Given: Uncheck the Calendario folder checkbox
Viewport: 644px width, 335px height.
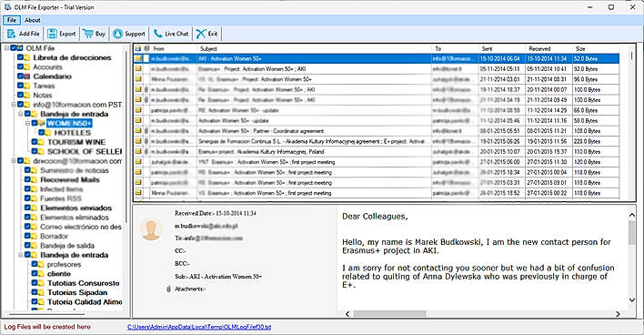Looking at the screenshot, I should tap(20, 76).
